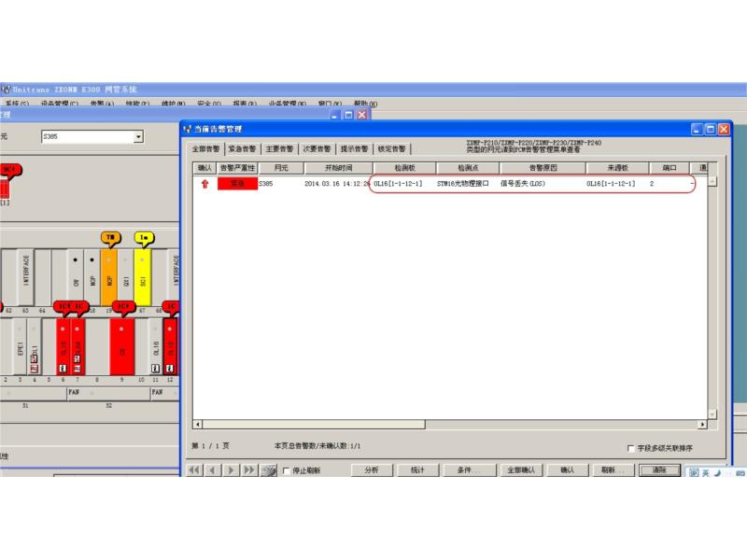The width and height of the screenshot is (747, 560).
Task: Click the broom clear icon beside page navigation arrows
Action: 268,469
